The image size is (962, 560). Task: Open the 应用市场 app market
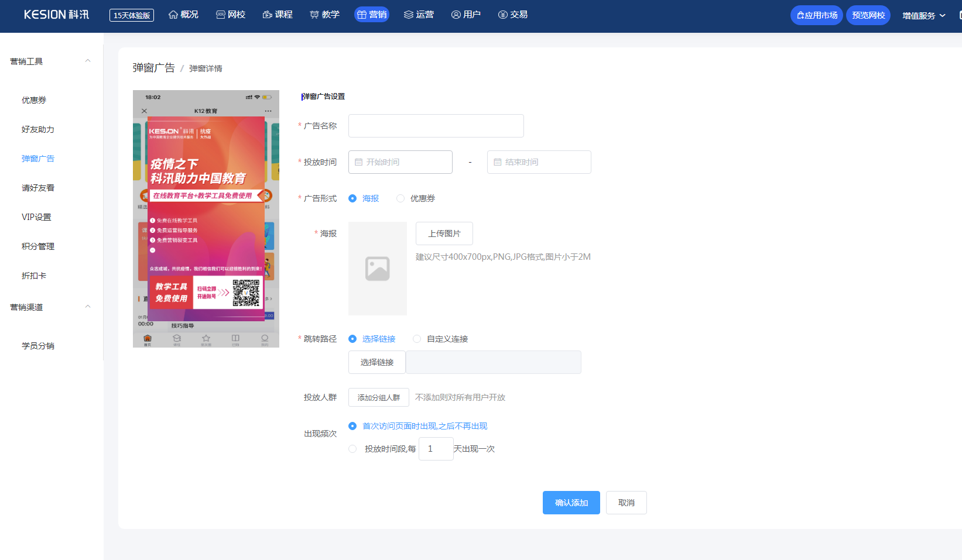click(817, 15)
